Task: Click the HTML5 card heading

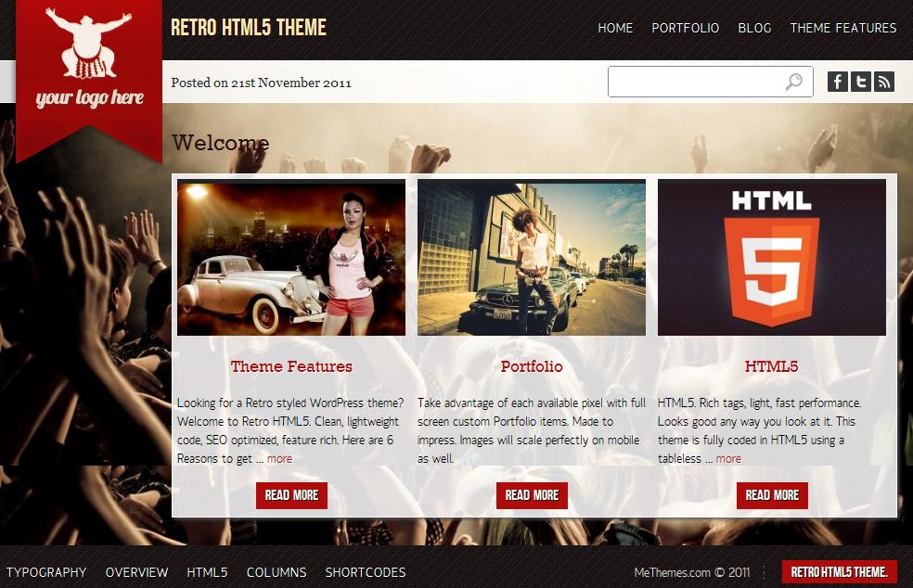Action: [772, 366]
